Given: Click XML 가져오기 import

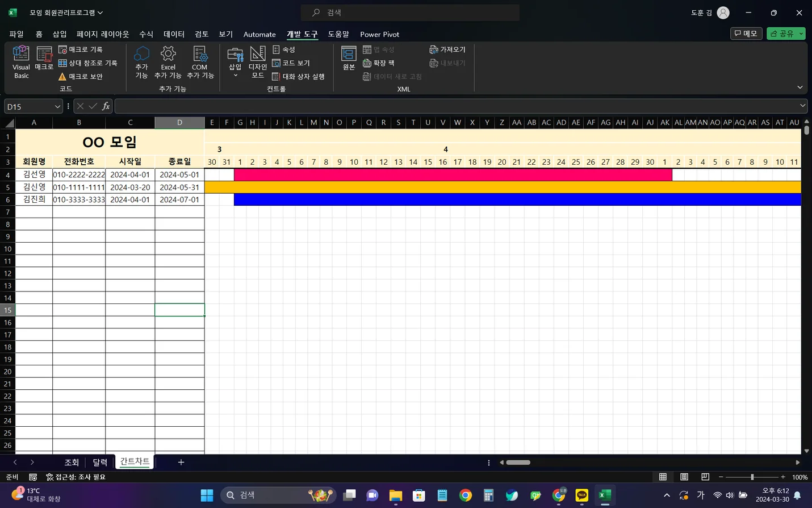Looking at the screenshot, I should (x=447, y=49).
